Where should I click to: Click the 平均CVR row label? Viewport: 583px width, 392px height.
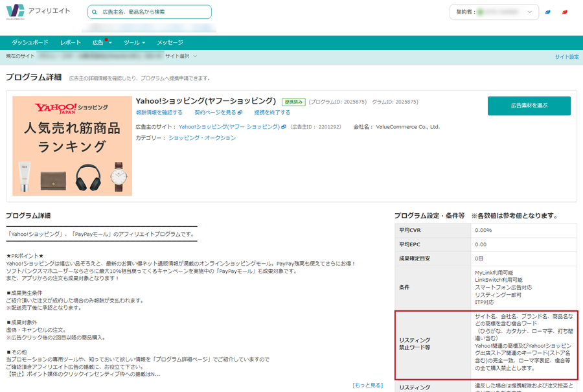coord(410,230)
